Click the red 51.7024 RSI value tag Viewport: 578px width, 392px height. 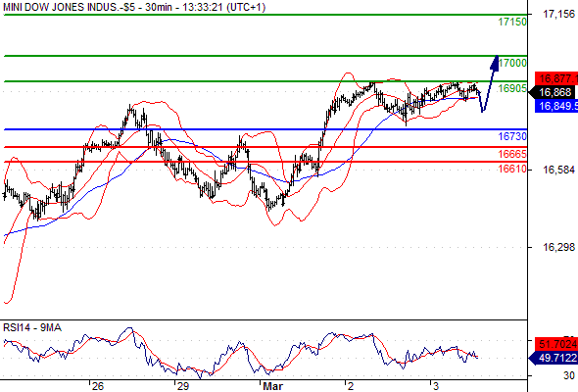click(x=556, y=344)
